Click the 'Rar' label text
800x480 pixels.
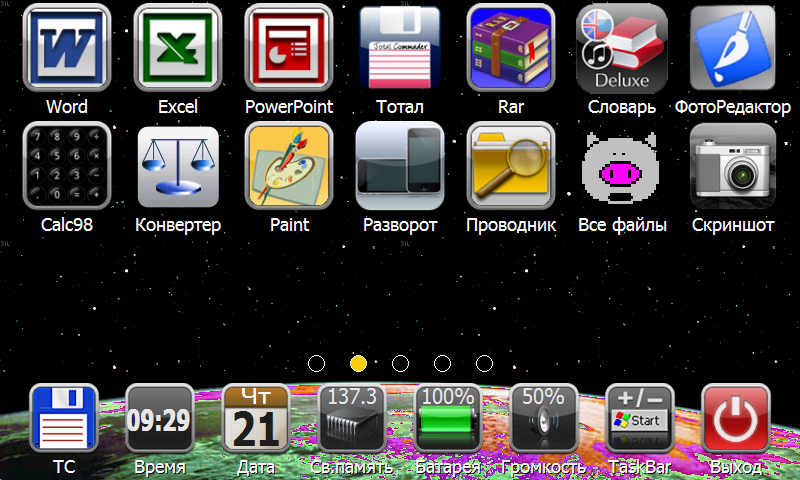coord(511,107)
